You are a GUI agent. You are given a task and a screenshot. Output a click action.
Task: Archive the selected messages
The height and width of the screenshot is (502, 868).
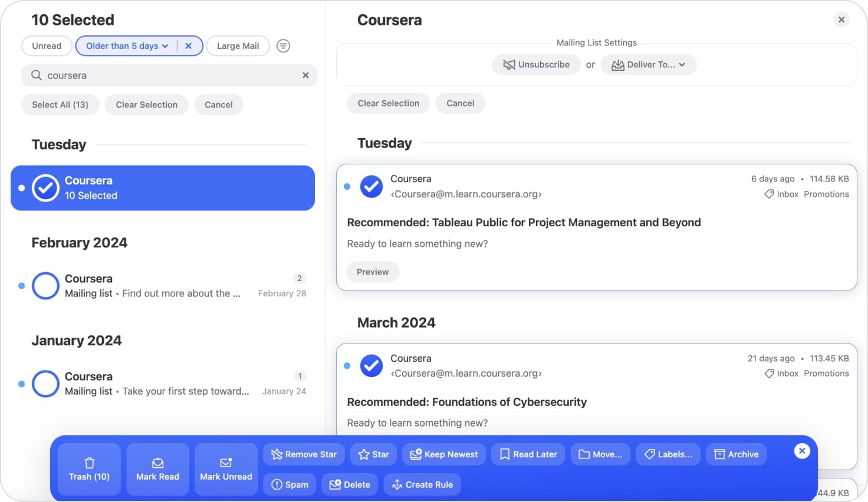(736, 454)
